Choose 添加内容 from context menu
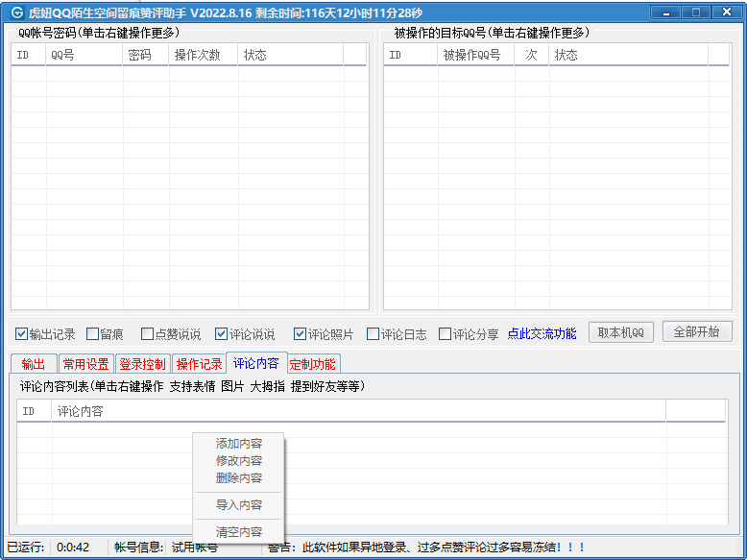The image size is (747, 560). (239, 444)
